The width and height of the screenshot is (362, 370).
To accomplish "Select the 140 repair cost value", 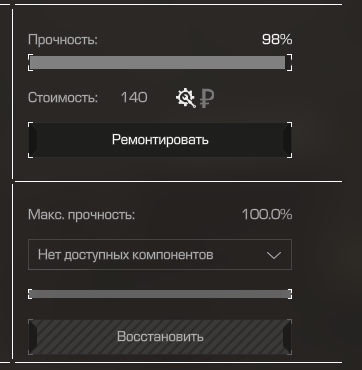I will [134, 98].
